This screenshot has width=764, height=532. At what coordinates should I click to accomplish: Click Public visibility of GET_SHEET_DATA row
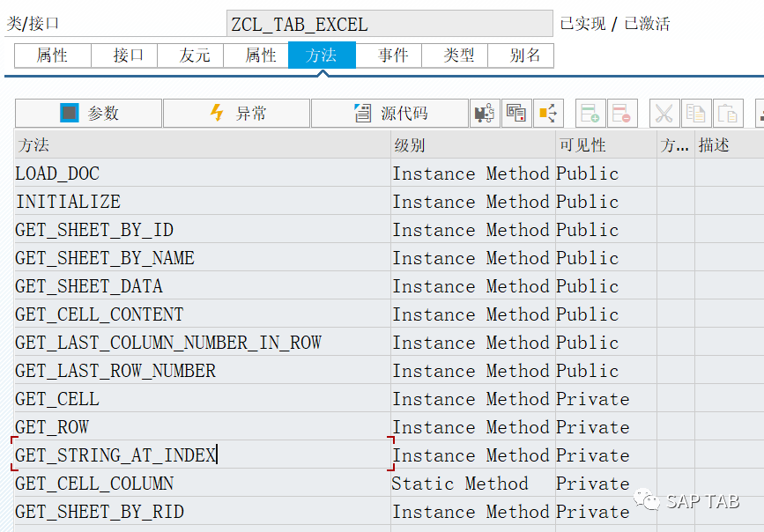[606, 286]
